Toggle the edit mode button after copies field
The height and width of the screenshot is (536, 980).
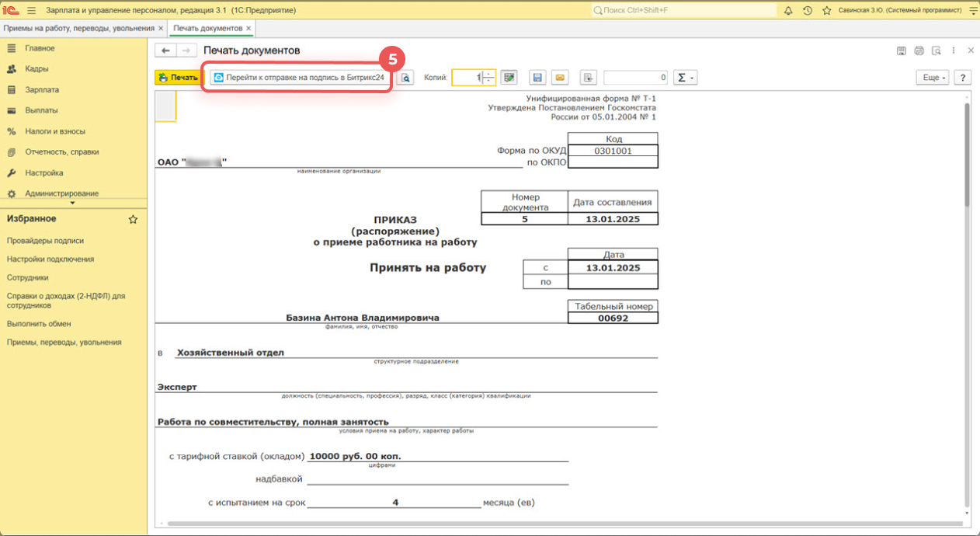[509, 78]
